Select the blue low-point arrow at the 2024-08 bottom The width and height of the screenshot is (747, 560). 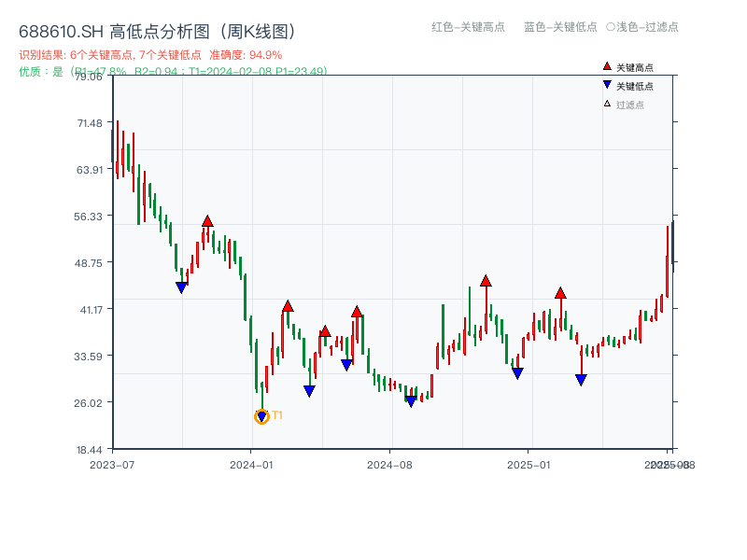click(x=411, y=400)
